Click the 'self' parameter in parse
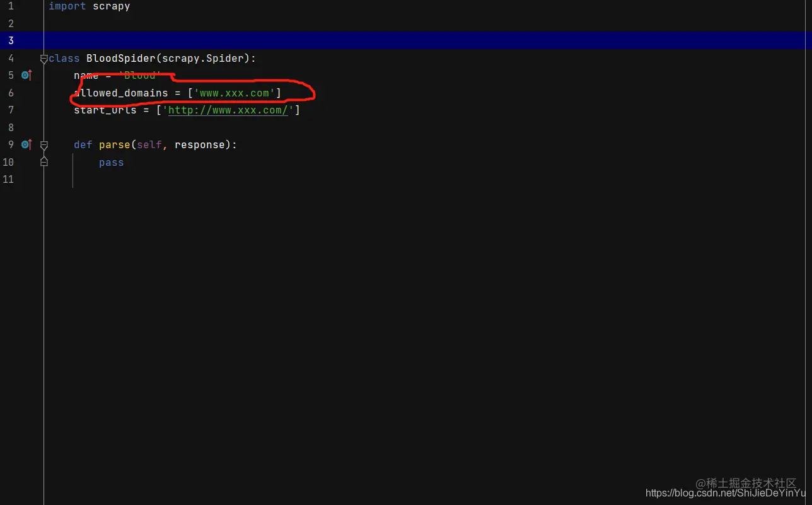812x505 pixels. pos(149,145)
